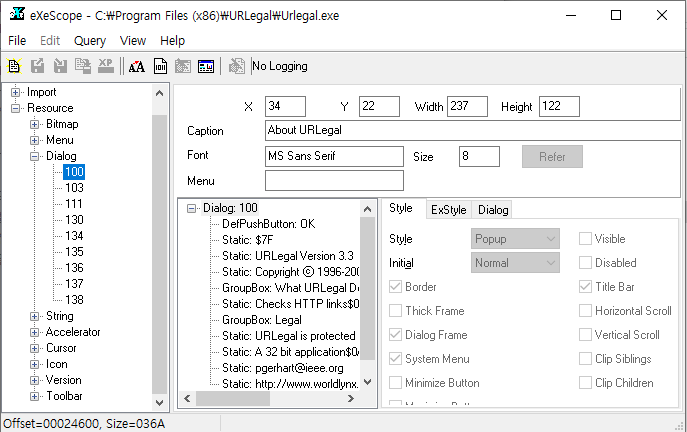Switch to the ExStyle tab

pos(449,210)
